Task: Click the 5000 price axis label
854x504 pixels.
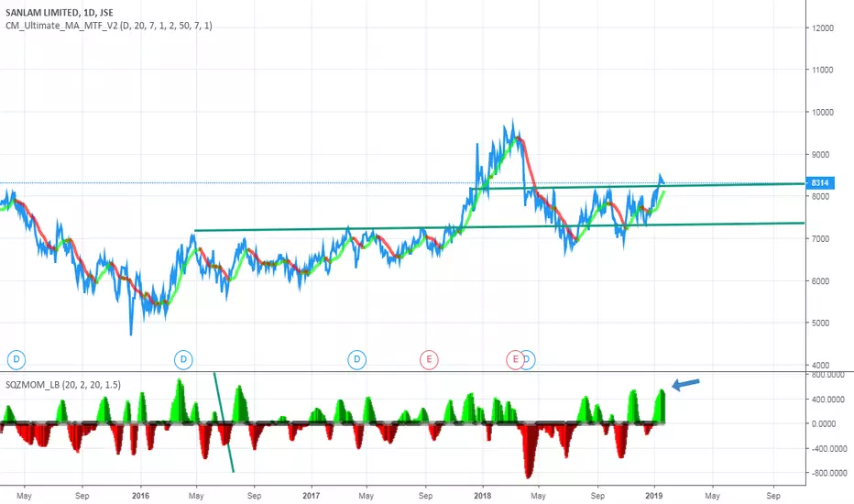Action: click(820, 323)
